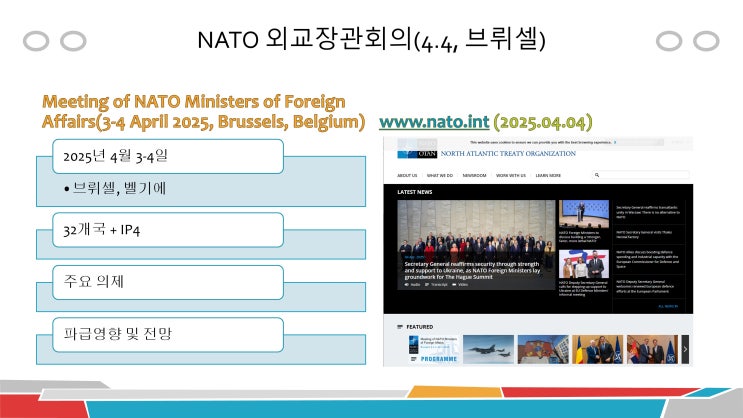Open the fighter jets featured thumbnail
The image size is (743, 418).
click(488, 349)
